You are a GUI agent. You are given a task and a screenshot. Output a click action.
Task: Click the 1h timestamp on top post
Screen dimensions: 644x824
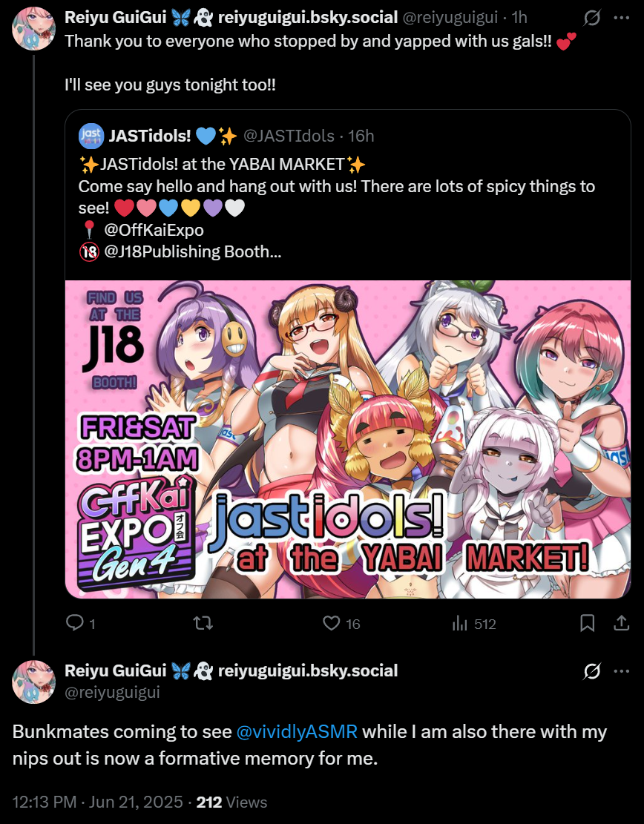pyautogui.click(x=519, y=17)
